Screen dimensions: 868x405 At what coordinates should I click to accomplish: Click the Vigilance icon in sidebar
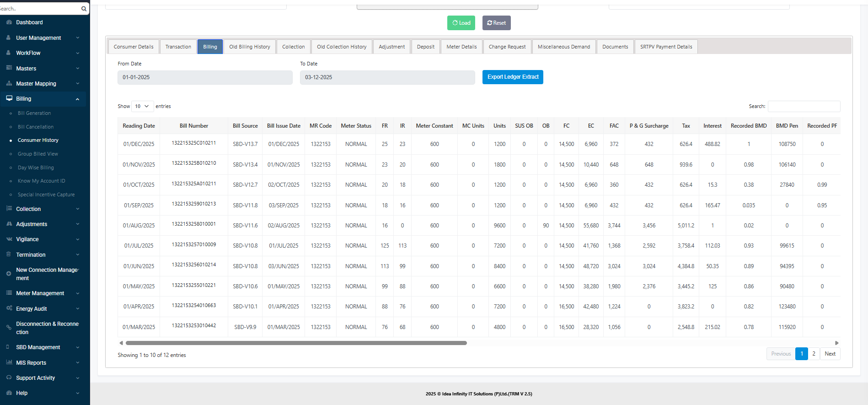tap(9, 239)
